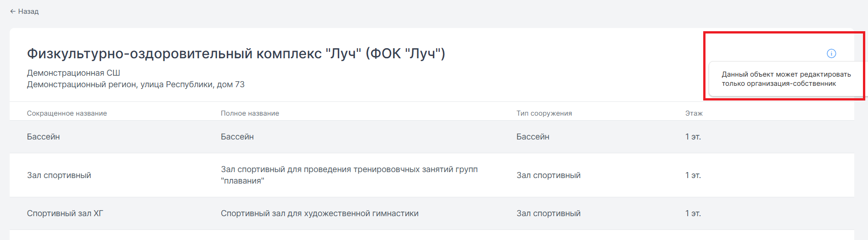The height and width of the screenshot is (240, 868).
Task: Click the Бассейн facility type cell
Action: coord(532,137)
